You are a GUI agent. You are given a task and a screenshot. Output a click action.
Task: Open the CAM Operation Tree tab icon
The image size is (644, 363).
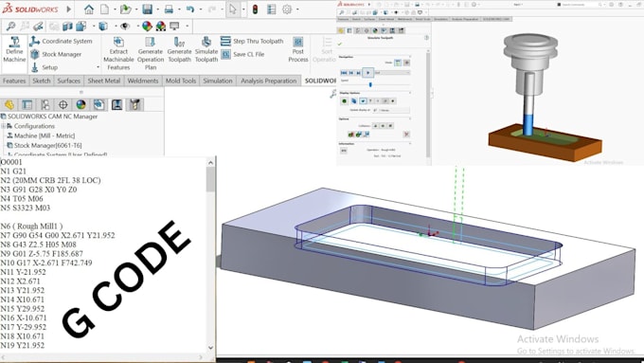117,105
